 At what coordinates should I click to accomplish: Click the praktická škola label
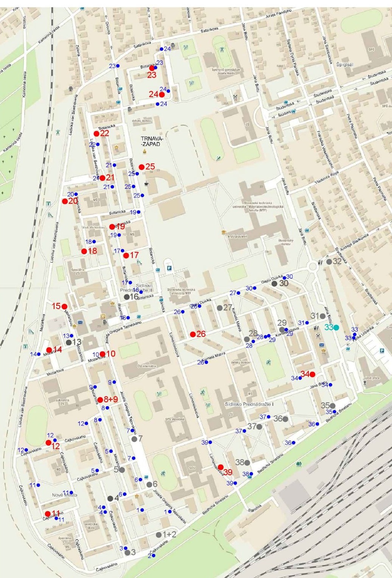[x=91, y=526]
